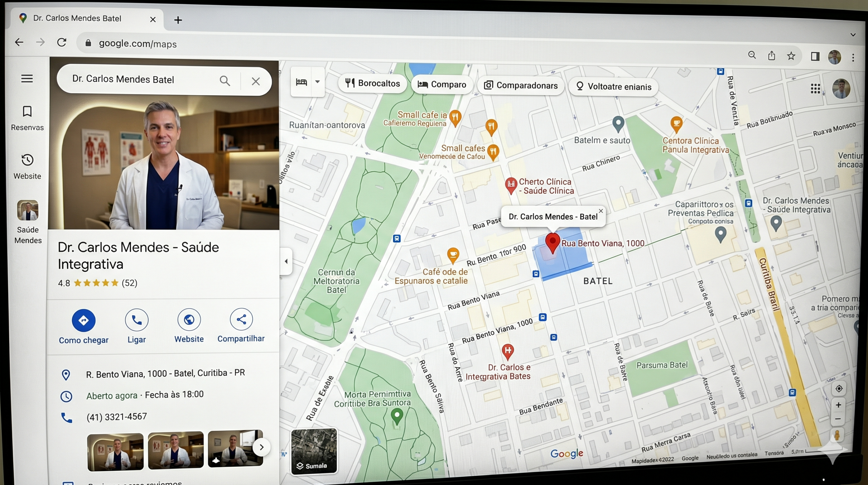Click the hotel bed filter icon
This screenshot has width=868, height=485.
(301, 82)
